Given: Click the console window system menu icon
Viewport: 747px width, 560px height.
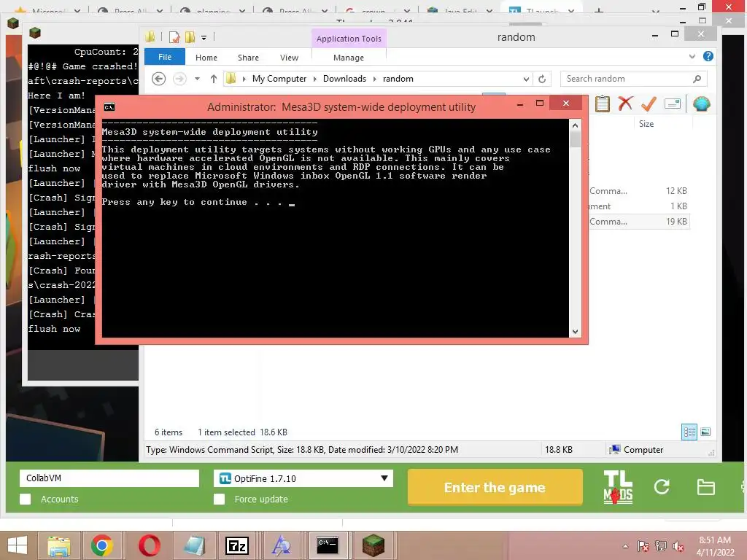Looking at the screenshot, I should coord(109,107).
